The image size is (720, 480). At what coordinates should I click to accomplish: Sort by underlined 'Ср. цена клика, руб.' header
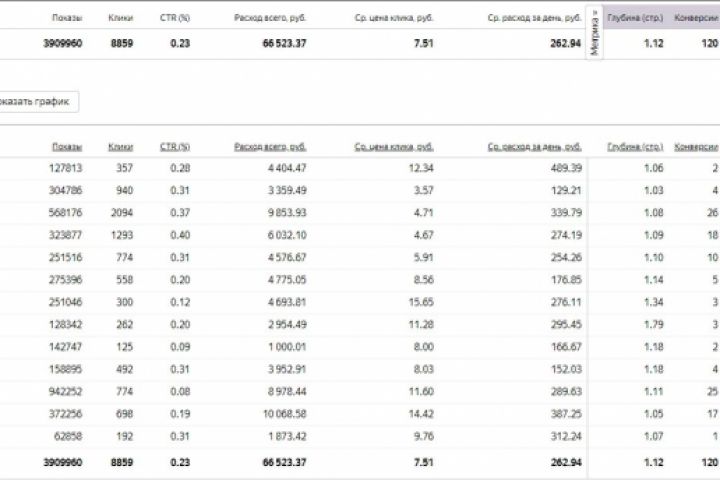click(394, 147)
